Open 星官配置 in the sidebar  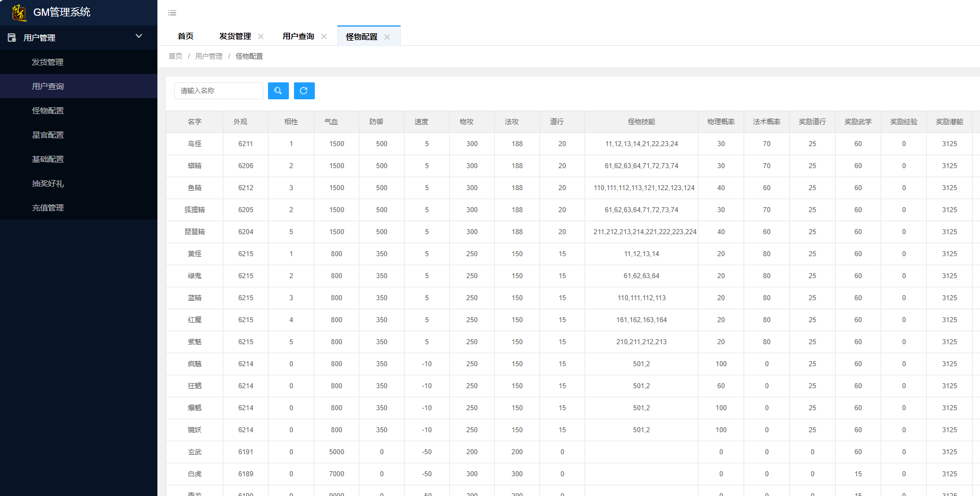[x=47, y=135]
